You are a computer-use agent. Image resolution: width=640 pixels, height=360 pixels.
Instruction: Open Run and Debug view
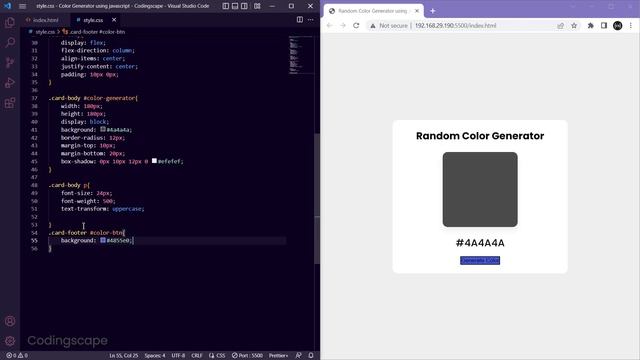tap(10, 82)
